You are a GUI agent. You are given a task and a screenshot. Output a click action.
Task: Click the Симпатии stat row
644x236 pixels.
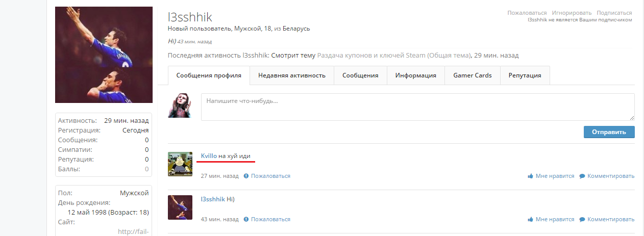[x=104, y=149]
